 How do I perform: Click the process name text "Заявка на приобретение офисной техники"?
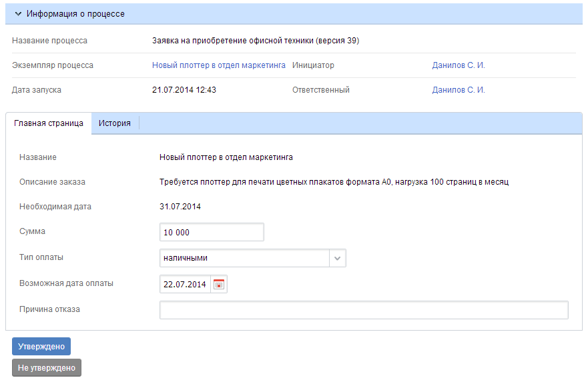(256, 41)
